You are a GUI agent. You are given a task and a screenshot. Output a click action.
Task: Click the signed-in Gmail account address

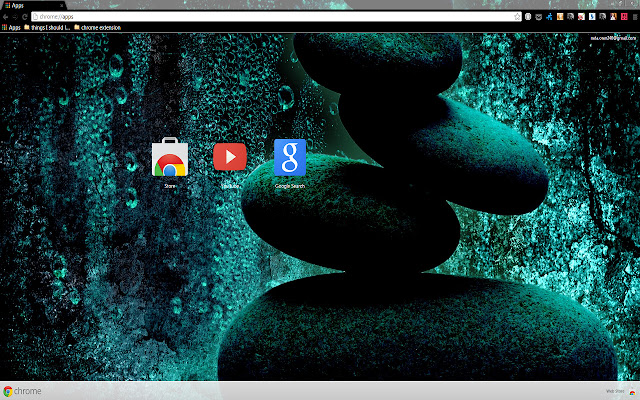613,38
